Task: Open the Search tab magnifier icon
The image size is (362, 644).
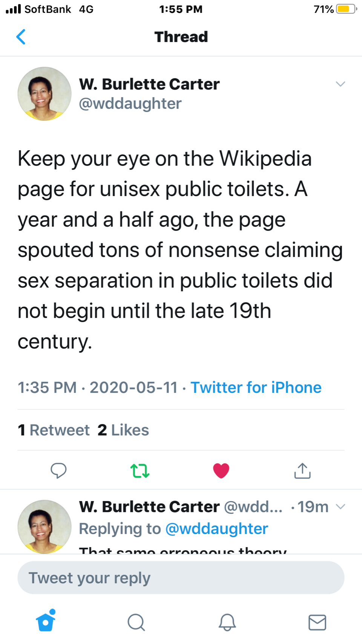Action: (x=136, y=622)
